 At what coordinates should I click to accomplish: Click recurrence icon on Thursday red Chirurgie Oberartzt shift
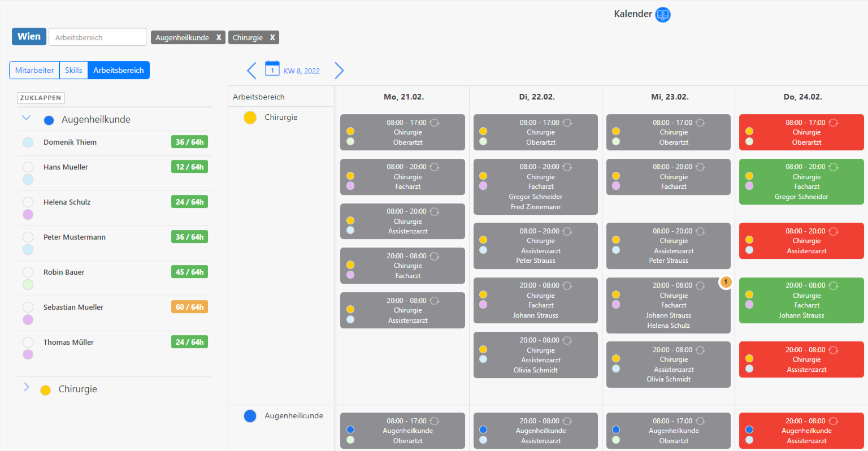click(834, 123)
